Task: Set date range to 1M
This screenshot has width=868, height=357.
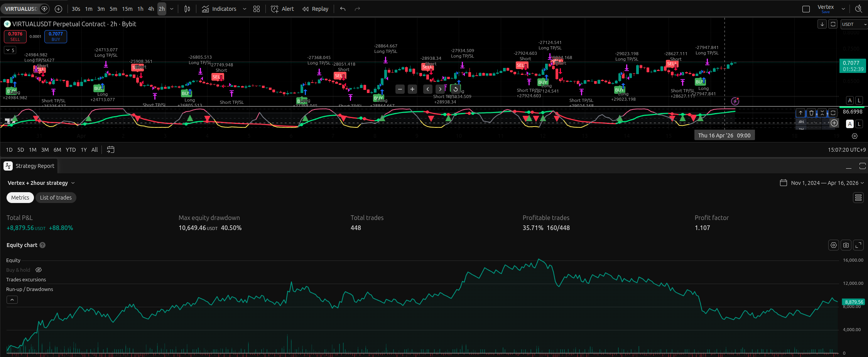Action: coord(33,150)
